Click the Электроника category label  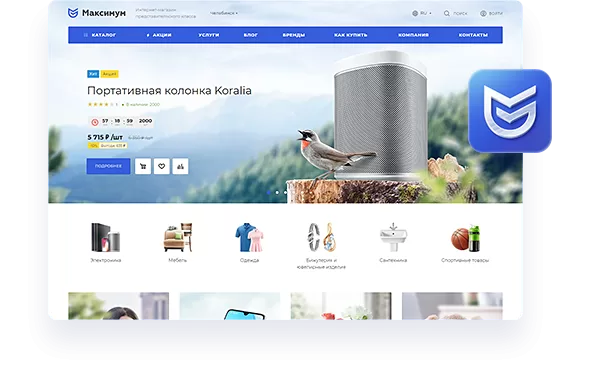[x=106, y=260]
